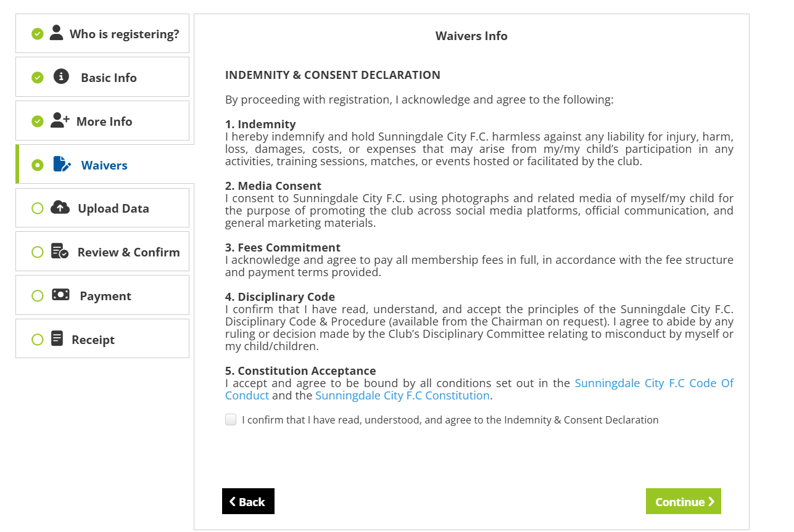Click the person icon beside Who is registering

[57, 33]
